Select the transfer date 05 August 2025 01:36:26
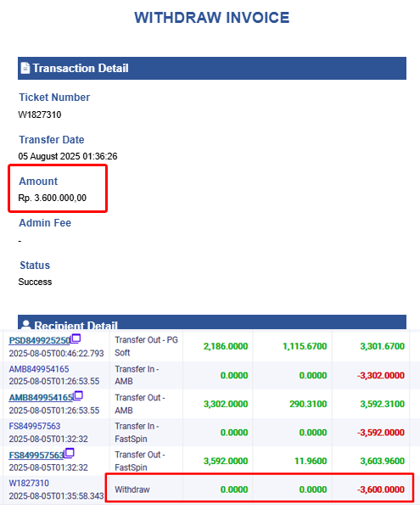Viewport: 420px width, 509px height. [68, 156]
